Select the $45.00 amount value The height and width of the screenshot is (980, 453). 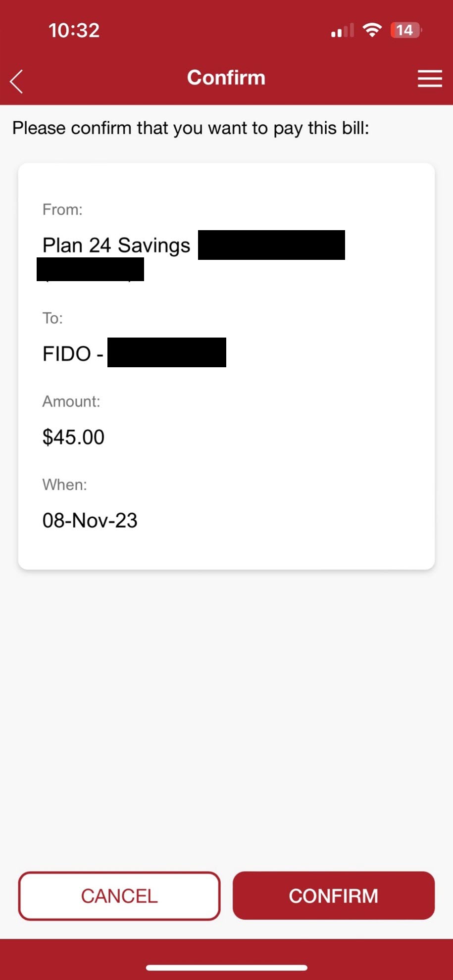[73, 437]
